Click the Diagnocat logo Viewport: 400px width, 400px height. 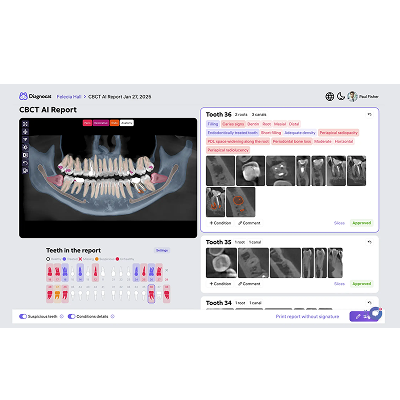click(x=35, y=96)
